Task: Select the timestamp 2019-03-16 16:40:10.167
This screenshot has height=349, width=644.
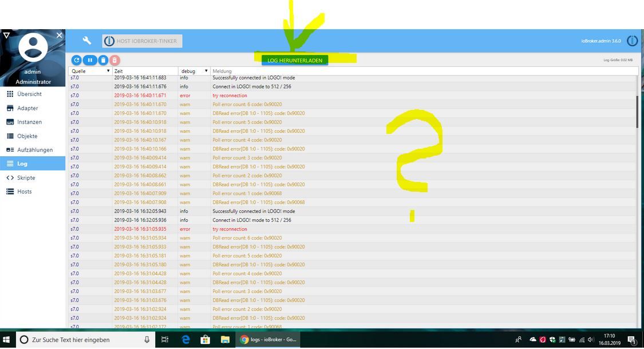Action: 140,140
